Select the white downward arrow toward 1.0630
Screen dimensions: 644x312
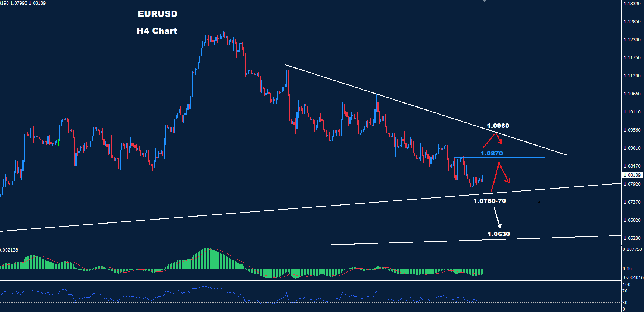pyautogui.click(x=497, y=218)
